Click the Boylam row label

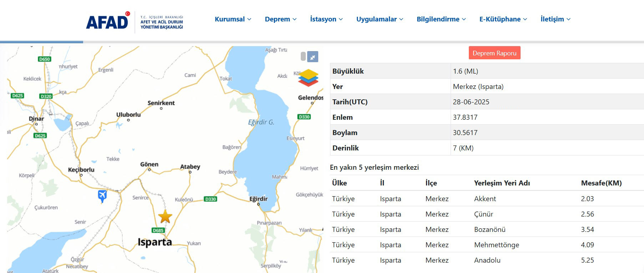(x=345, y=133)
